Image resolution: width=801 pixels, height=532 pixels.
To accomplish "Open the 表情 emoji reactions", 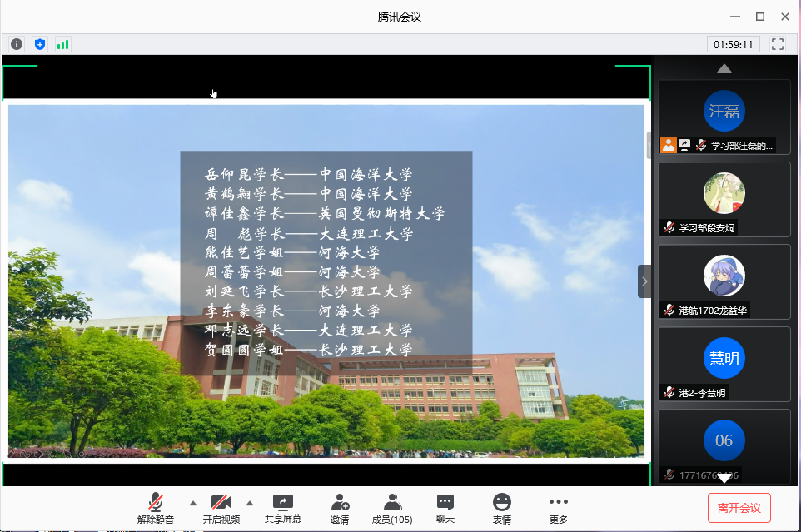I will click(501, 508).
